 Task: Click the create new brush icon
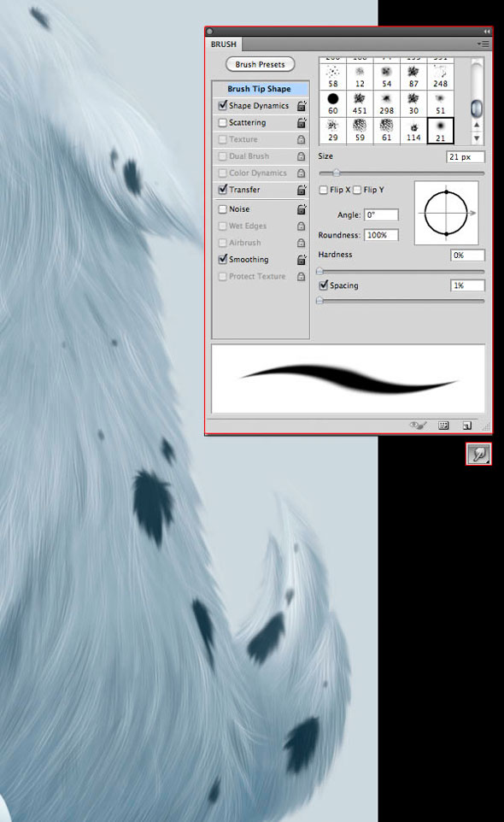coord(466,426)
